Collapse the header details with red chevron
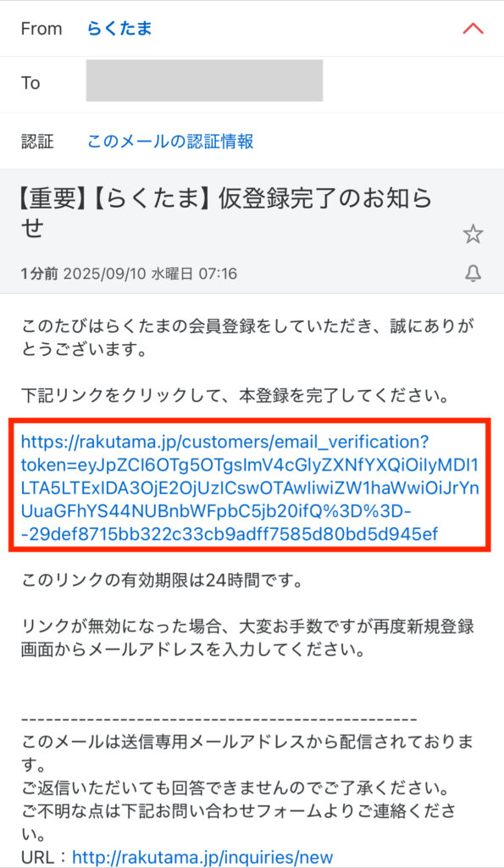This screenshot has width=504, height=868. [473, 28]
